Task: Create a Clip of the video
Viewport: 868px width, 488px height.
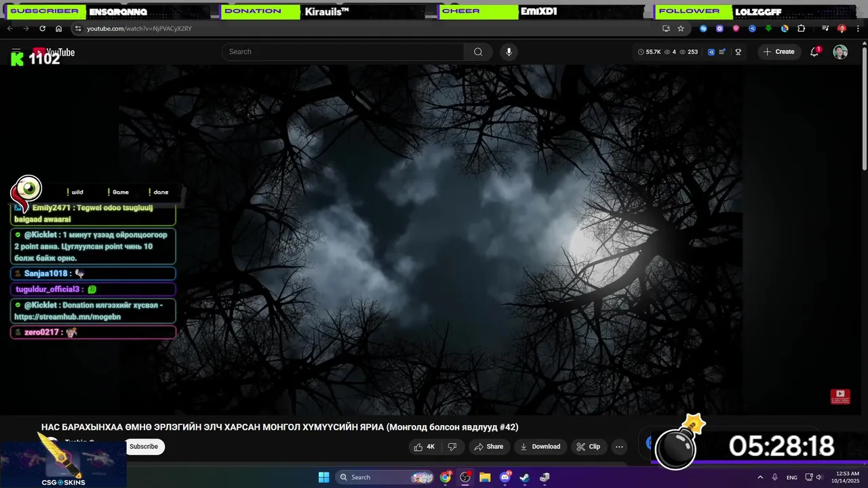Action: [589, 447]
